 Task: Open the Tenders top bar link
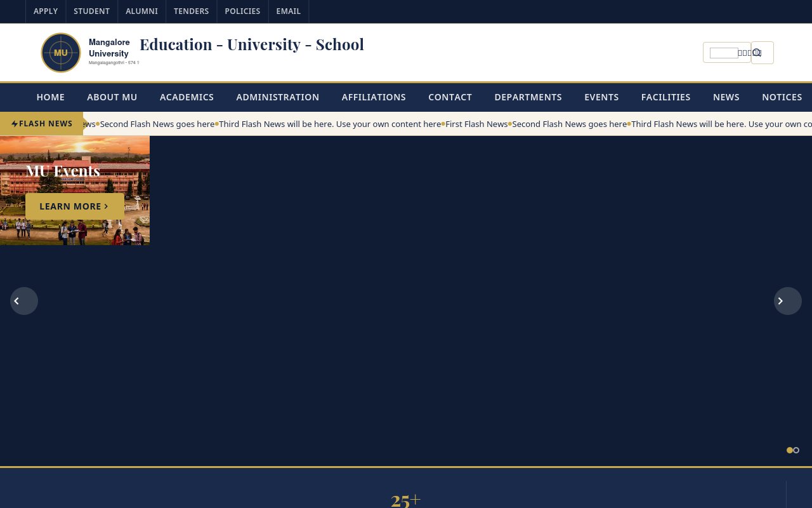(x=191, y=11)
